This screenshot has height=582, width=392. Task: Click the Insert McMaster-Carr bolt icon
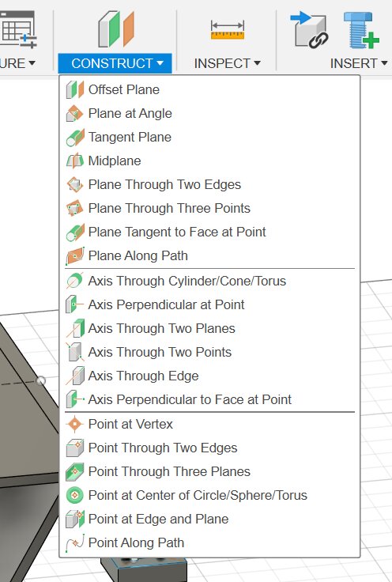(360, 30)
